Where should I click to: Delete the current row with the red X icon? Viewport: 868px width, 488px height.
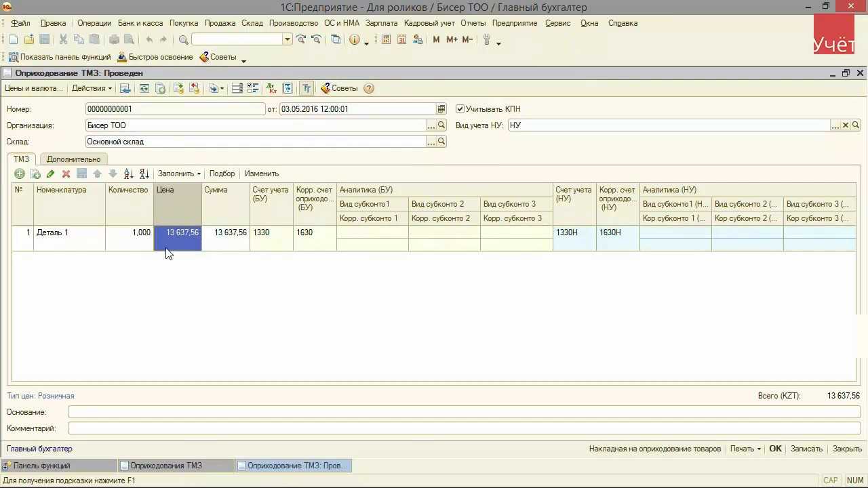click(66, 174)
